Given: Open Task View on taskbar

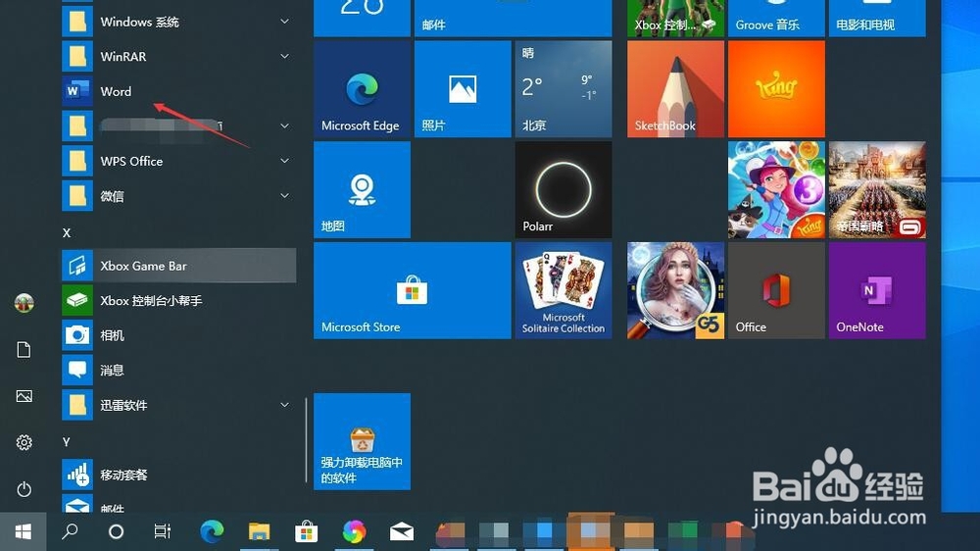Looking at the screenshot, I should pyautogui.click(x=162, y=531).
